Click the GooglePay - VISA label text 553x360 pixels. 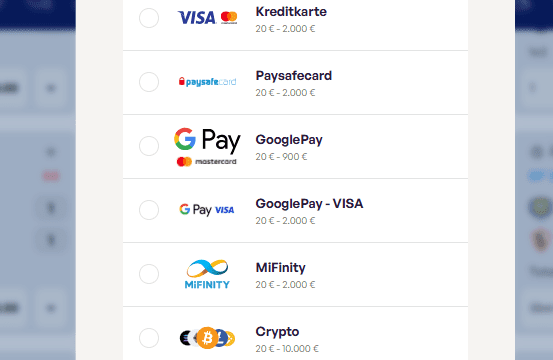[309, 204]
